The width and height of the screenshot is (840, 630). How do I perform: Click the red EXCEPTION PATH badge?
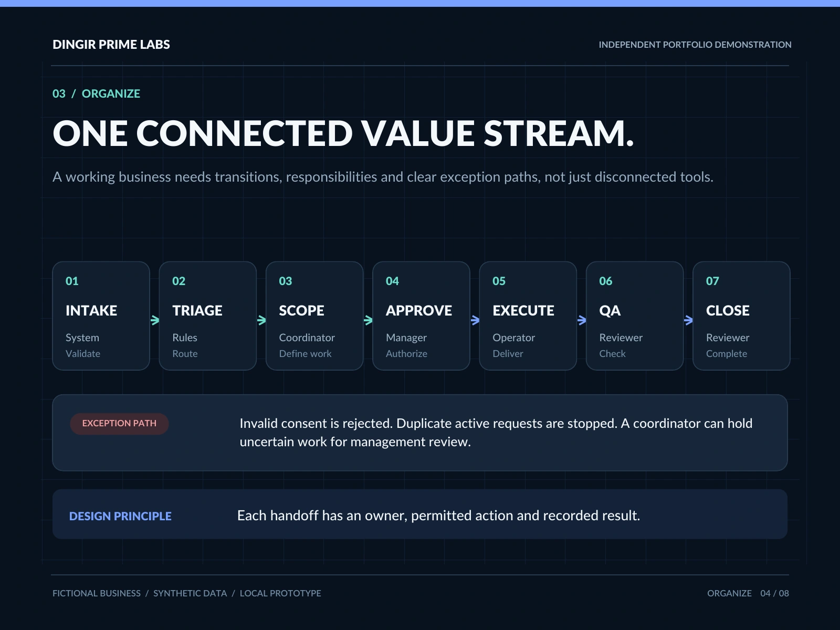click(x=119, y=424)
